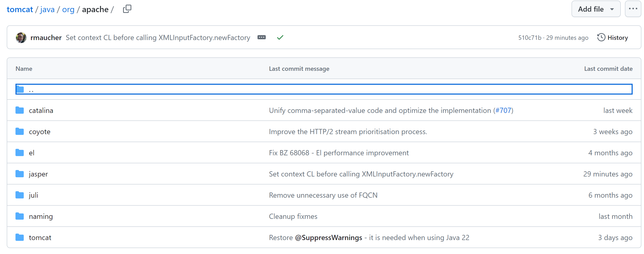Click '29 minutes ago' date in jasper row
Image resolution: width=644 pixels, height=254 pixels.
pos(608,174)
